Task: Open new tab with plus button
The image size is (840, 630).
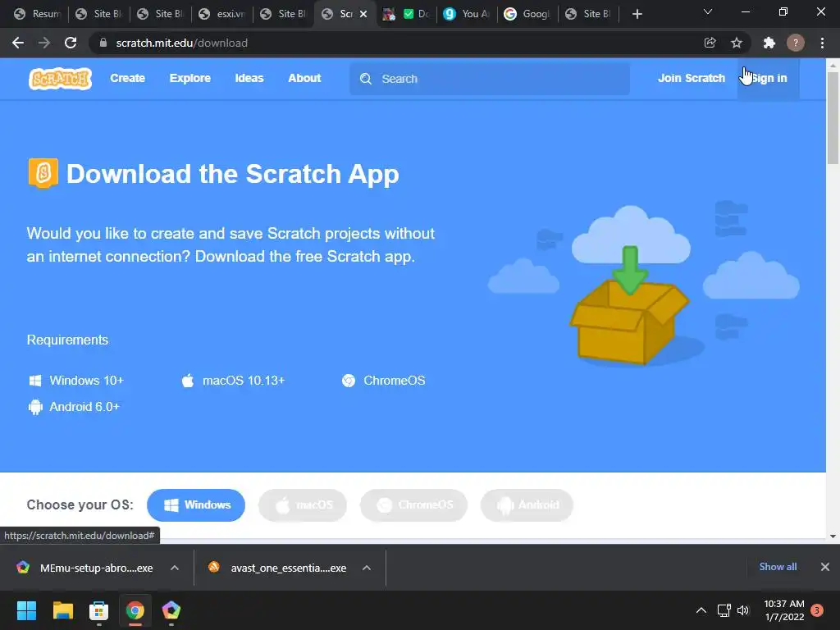Action: coord(637,14)
